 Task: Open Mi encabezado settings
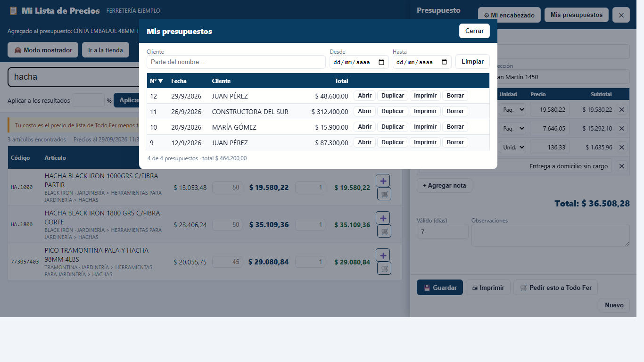click(x=509, y=15)
